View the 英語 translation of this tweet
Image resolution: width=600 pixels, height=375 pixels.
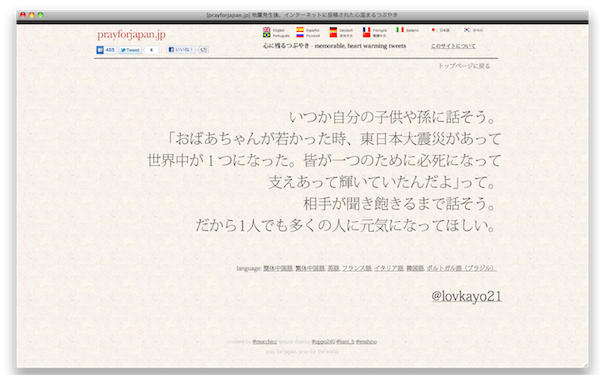[333, 268]
